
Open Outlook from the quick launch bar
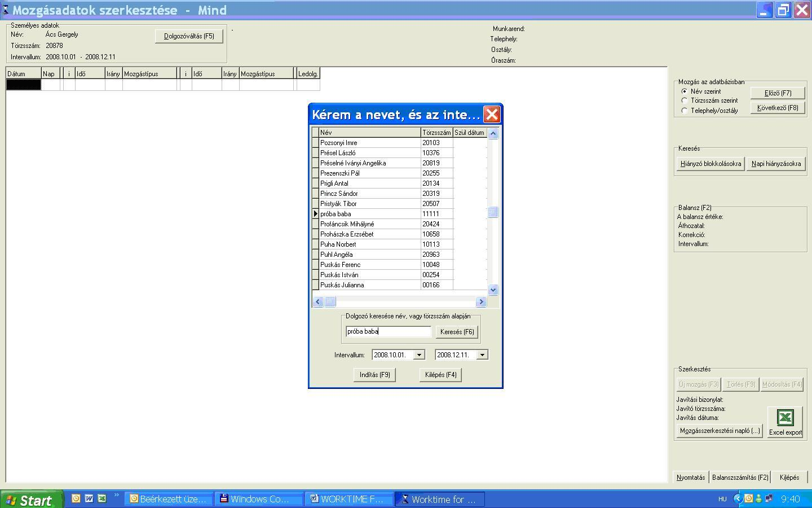pyautogui.click(x=76, y=498)
